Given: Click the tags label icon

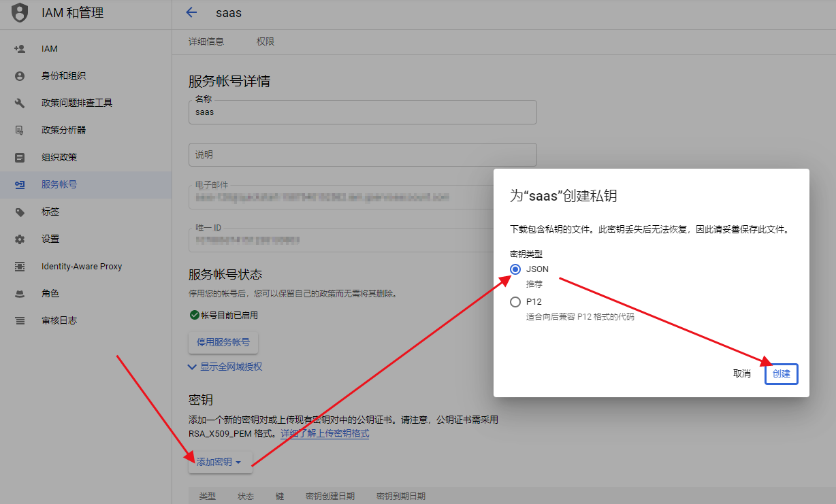Looking at the screenshot, I should tap(20, 212).
